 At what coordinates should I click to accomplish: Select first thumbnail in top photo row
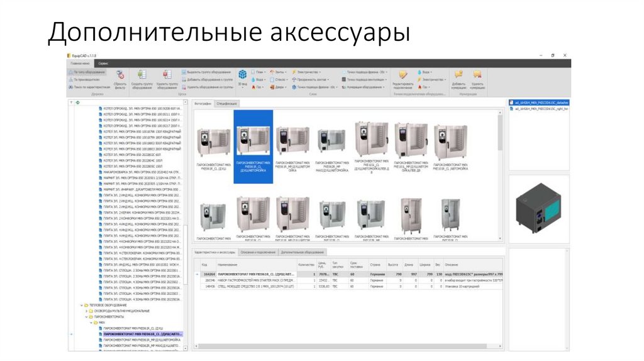point(214,147)
